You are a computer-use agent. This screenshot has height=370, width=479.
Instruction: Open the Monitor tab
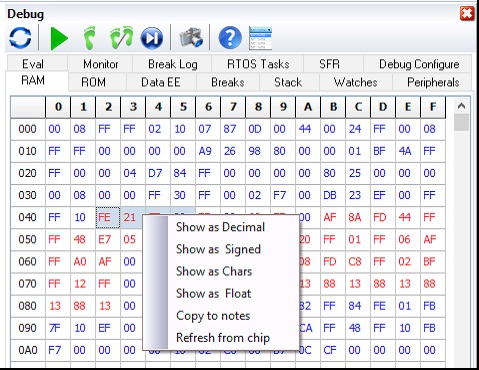pyautogui.click(x=101, y=64)
